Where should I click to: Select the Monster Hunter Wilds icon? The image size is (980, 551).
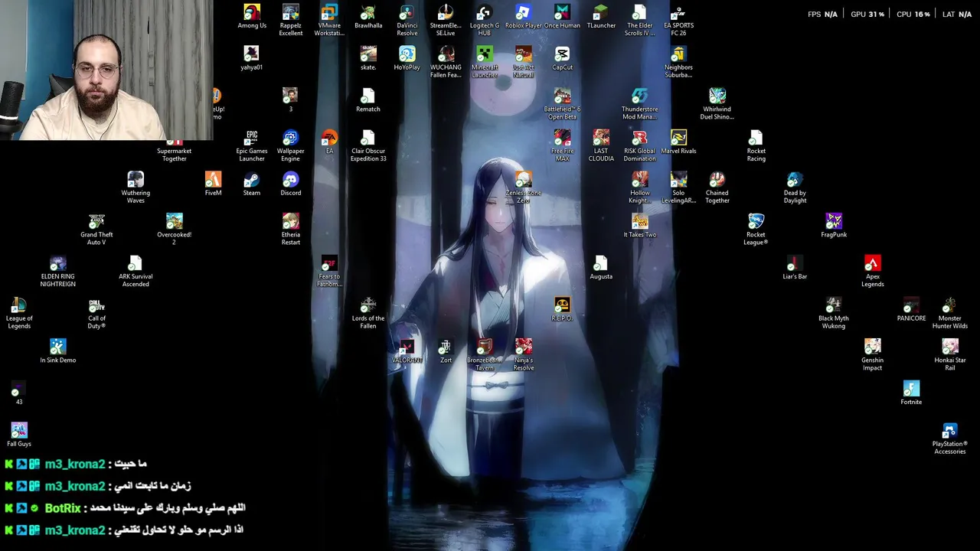coord(949,314)
